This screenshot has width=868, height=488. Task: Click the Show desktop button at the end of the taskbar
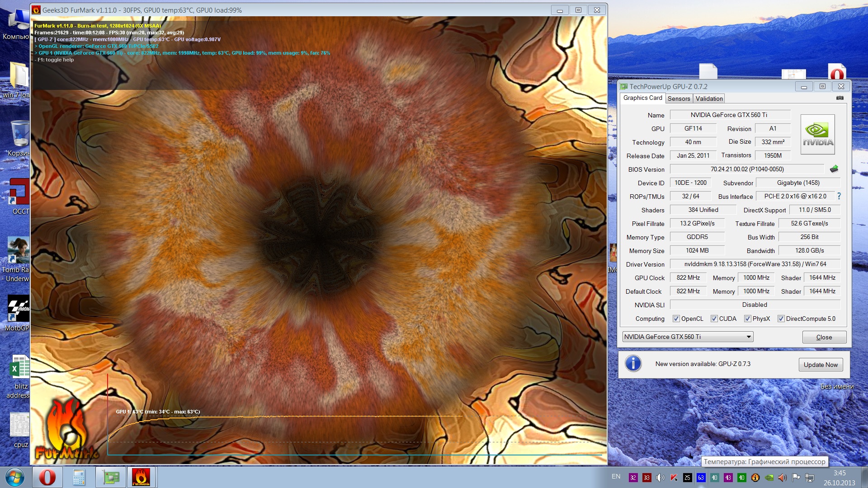864,478
